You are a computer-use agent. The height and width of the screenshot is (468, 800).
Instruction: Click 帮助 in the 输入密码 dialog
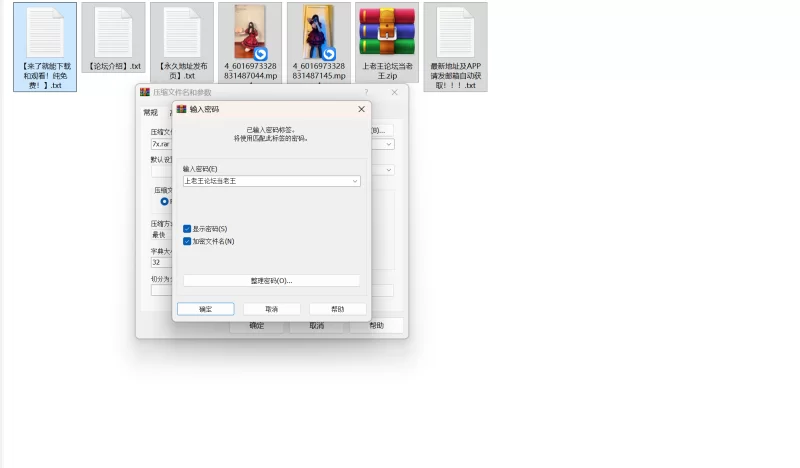pyautogui.click(x=337, y=309)
